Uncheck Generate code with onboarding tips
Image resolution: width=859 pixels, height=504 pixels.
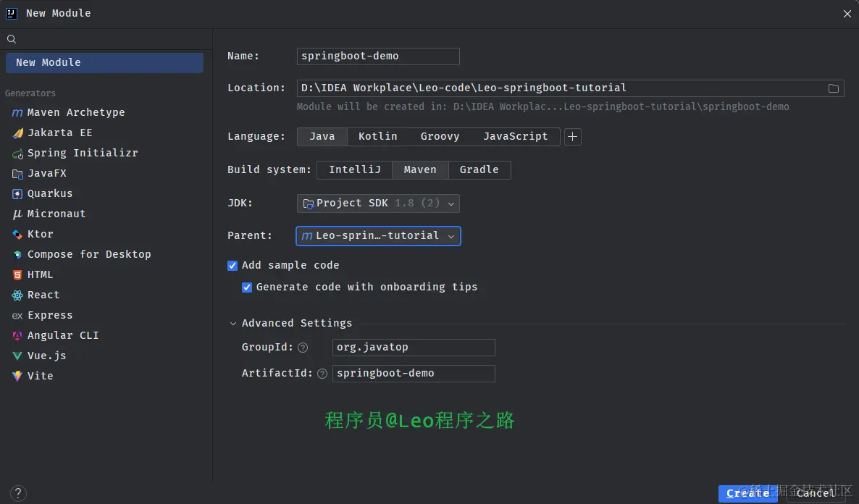pyautogui.click(x=247, y=287)
